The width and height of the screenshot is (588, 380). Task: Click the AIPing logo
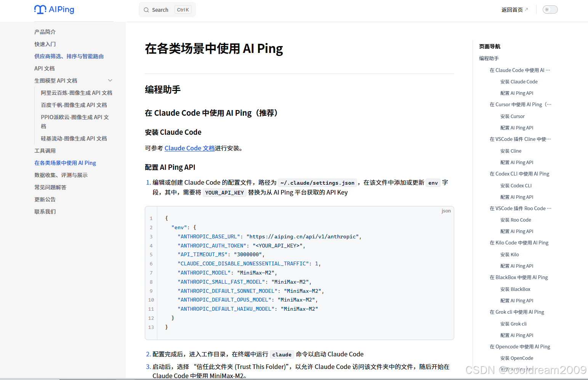pyautogui.click(x=54, y=10)
